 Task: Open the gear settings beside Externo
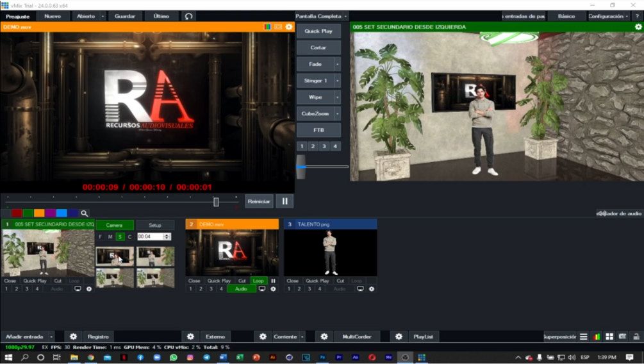[190, 336]
